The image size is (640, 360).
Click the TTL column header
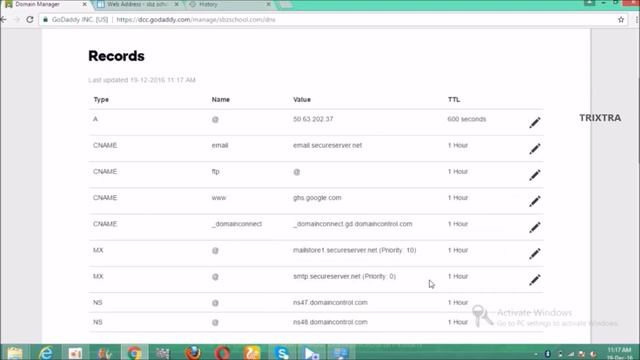tap(453, 100)
